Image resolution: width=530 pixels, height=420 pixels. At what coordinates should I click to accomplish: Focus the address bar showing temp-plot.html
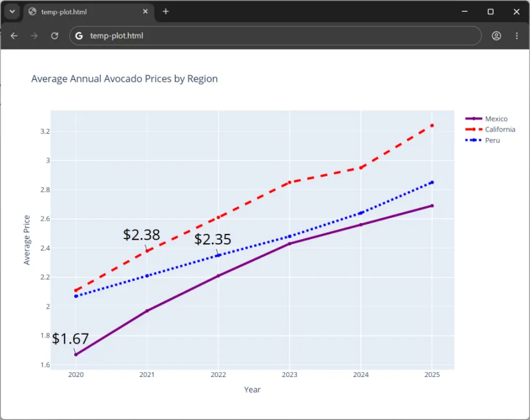coord(275,36)
